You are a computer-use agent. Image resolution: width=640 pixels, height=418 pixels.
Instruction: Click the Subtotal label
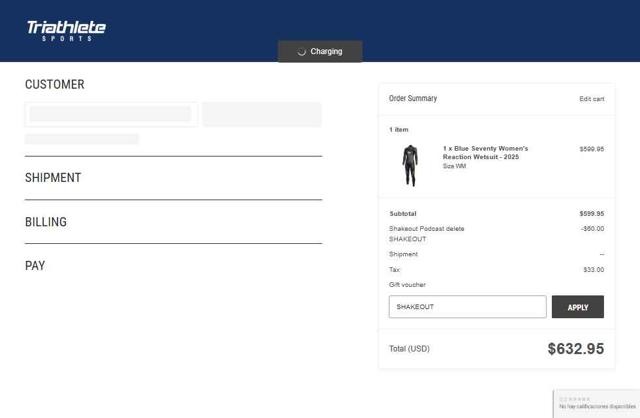pos(403,213)
